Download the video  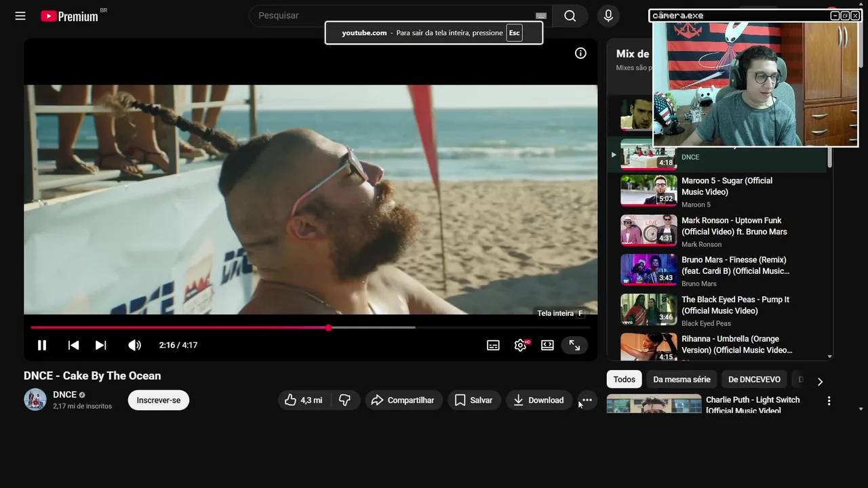tap(538, 400)
